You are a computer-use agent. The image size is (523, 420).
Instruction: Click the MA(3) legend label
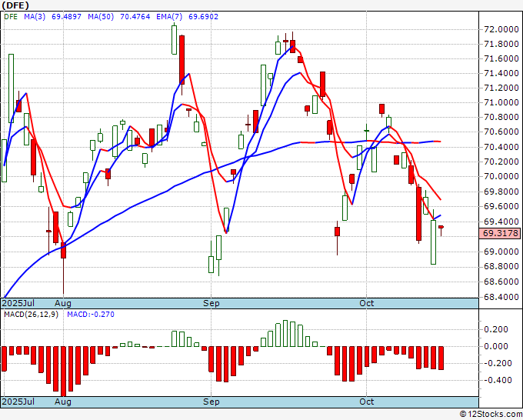[x=35, y=17]
